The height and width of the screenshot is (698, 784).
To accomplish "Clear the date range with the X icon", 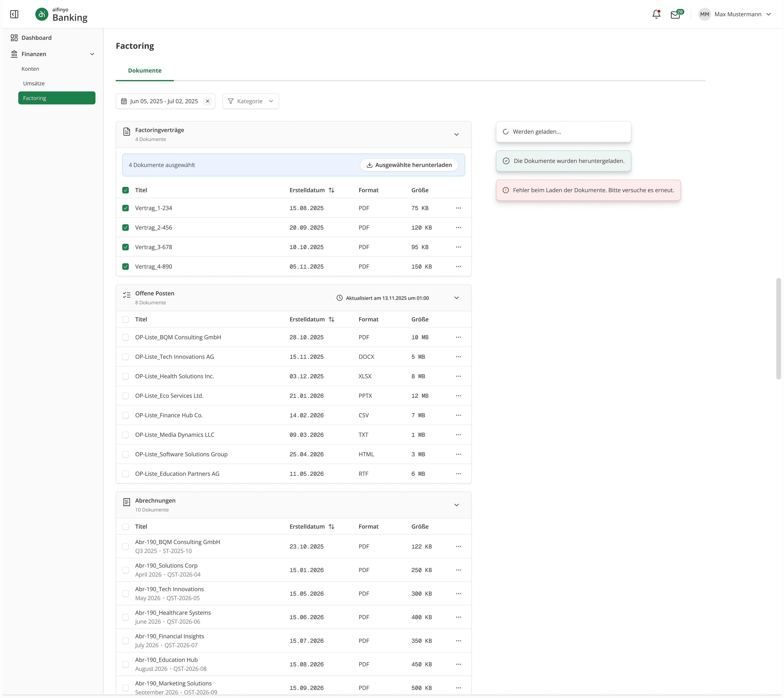I will coord(208,101).
